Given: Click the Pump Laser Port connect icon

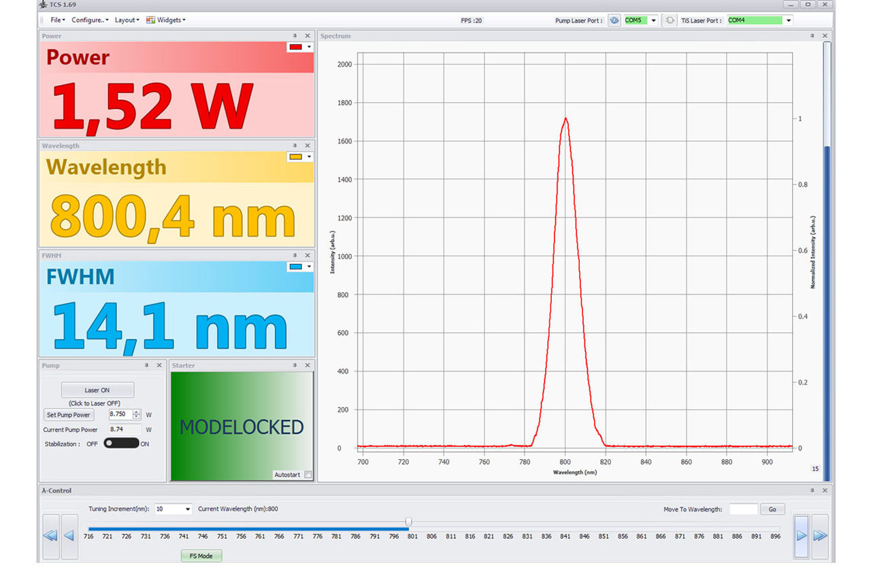Looking at the screenshot, I should (x=614, y=20).
